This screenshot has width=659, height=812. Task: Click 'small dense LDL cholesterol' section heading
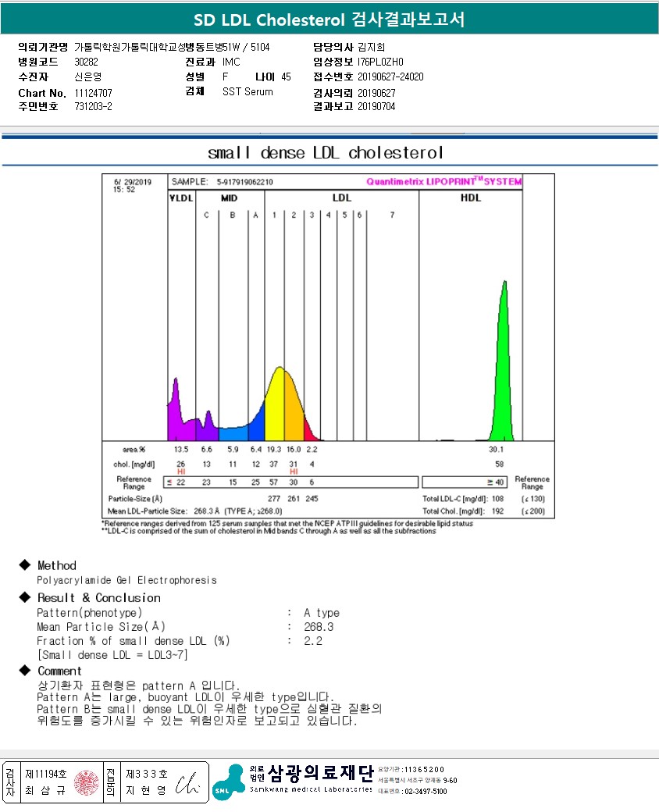pos(326,153)
